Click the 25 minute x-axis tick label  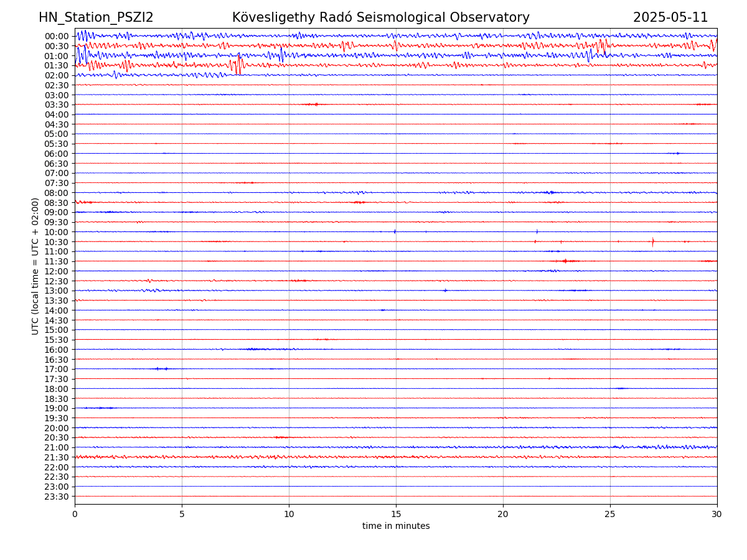[x=610, y=515]
